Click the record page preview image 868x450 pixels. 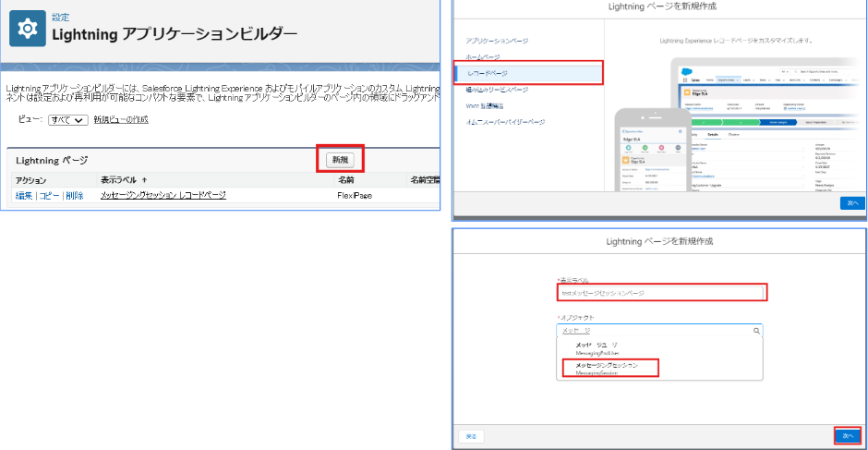(736, 123)
